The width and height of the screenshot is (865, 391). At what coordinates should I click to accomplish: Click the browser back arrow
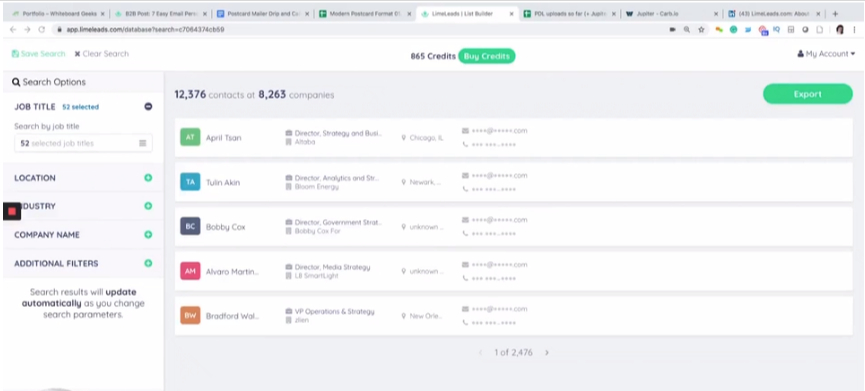(13, 29)
